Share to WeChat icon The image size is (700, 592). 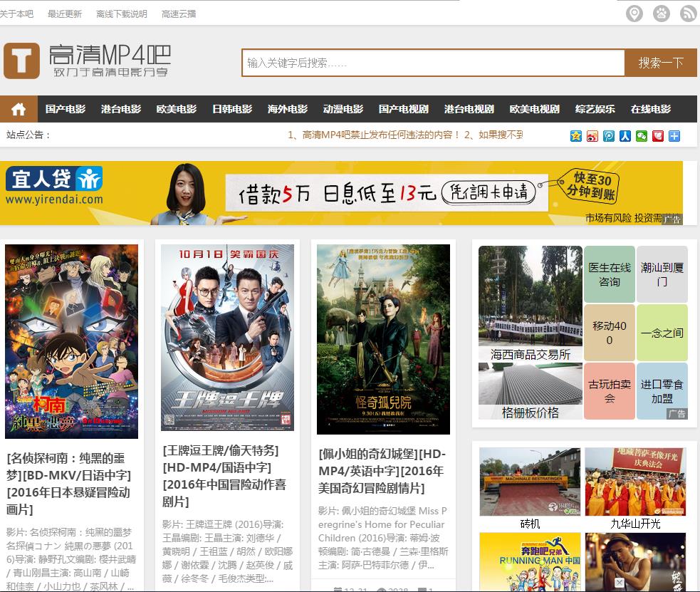(642, 136)
